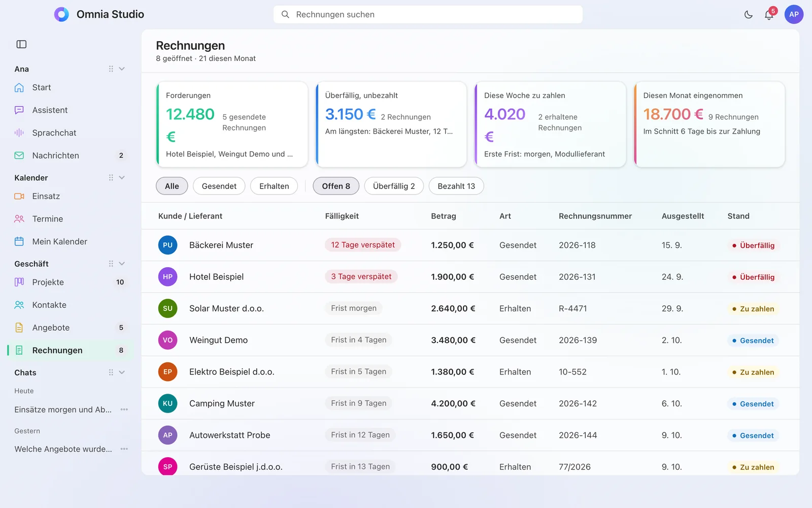Open the Forderungen summary card

point(232,124)
